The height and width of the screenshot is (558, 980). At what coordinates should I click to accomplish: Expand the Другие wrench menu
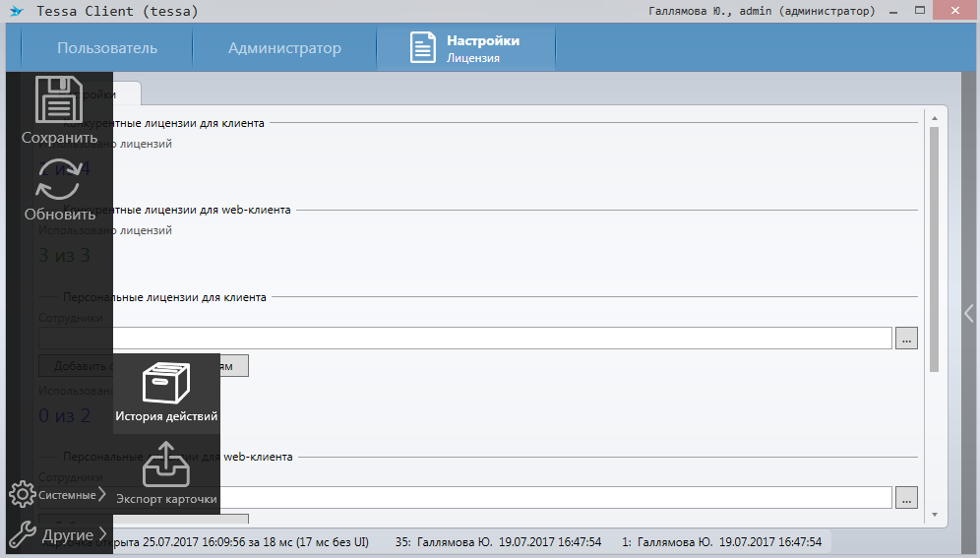[x=57, y=534]
